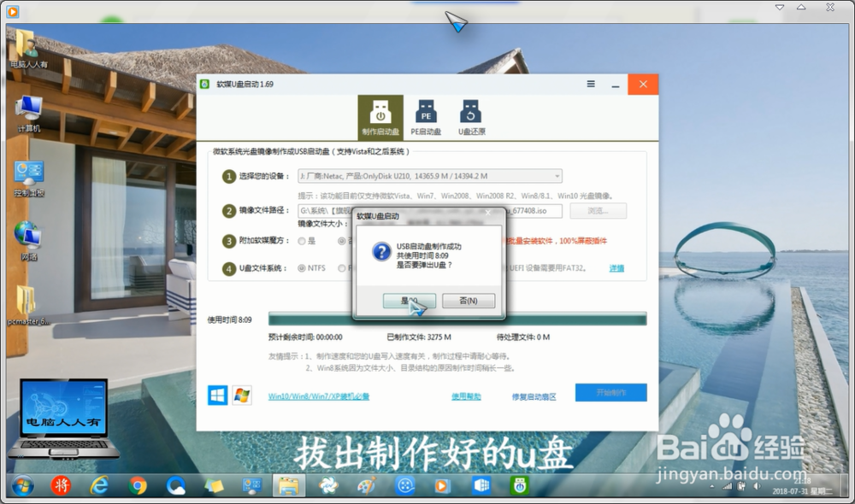The image size is (855, 504).
Task: Click the network signal tray icon
Action: [x=726, y=486]
